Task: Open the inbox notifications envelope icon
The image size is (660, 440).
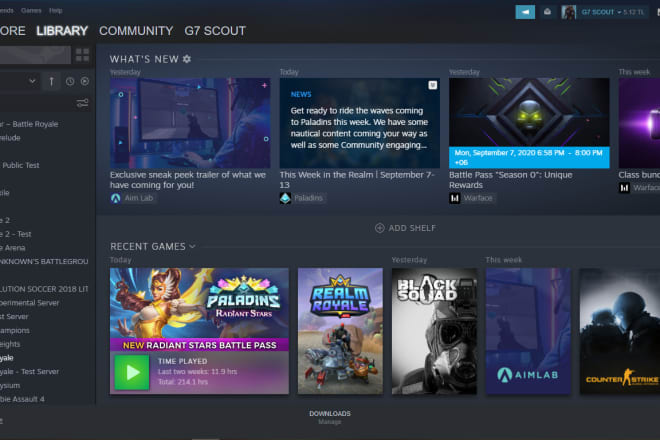Action: coord(547,12)
